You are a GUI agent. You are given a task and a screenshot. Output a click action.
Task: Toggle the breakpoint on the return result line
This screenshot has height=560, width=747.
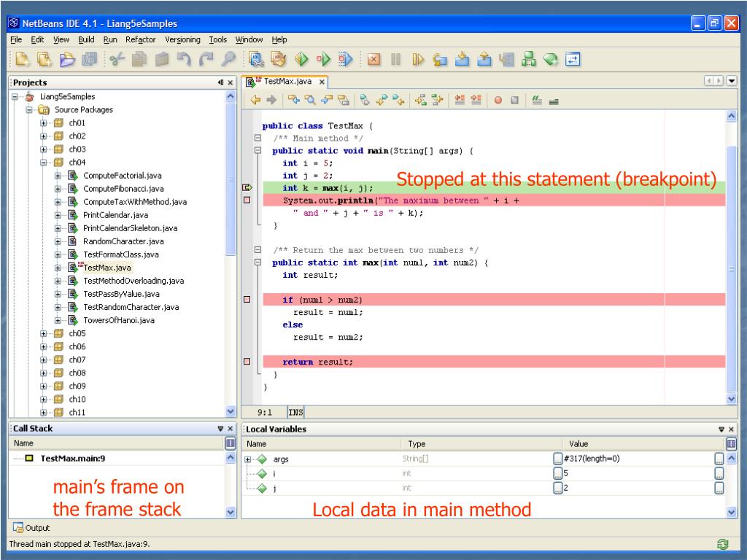247,362
